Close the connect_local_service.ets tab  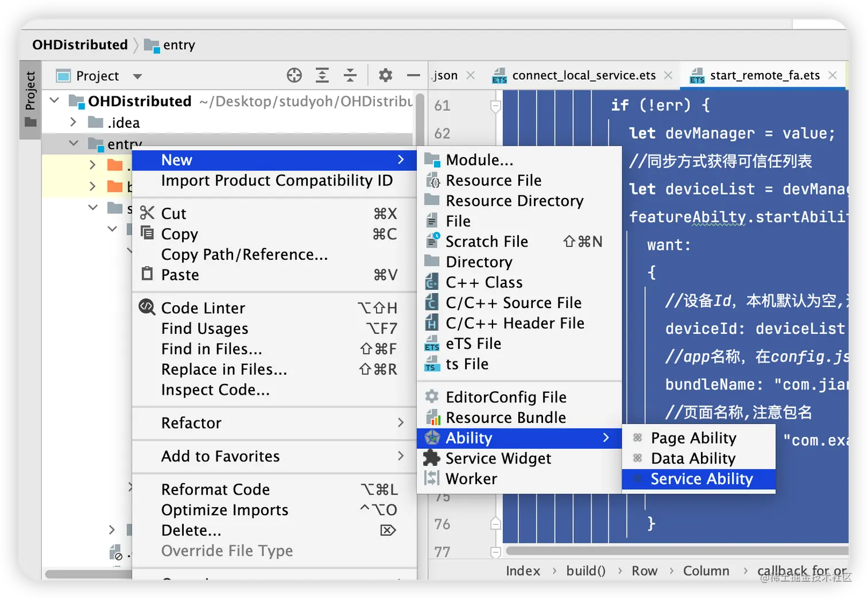[668, 75]
